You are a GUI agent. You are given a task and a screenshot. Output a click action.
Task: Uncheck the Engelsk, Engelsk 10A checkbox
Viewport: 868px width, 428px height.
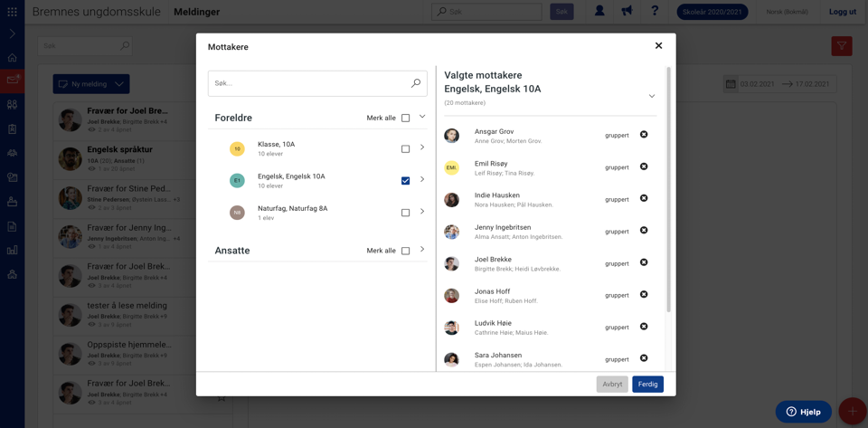405,180
